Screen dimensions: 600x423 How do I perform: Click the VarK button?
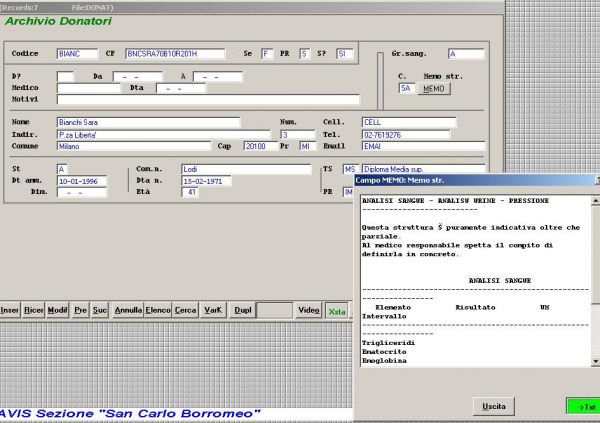pyautogui.click(x=213, y=310)
